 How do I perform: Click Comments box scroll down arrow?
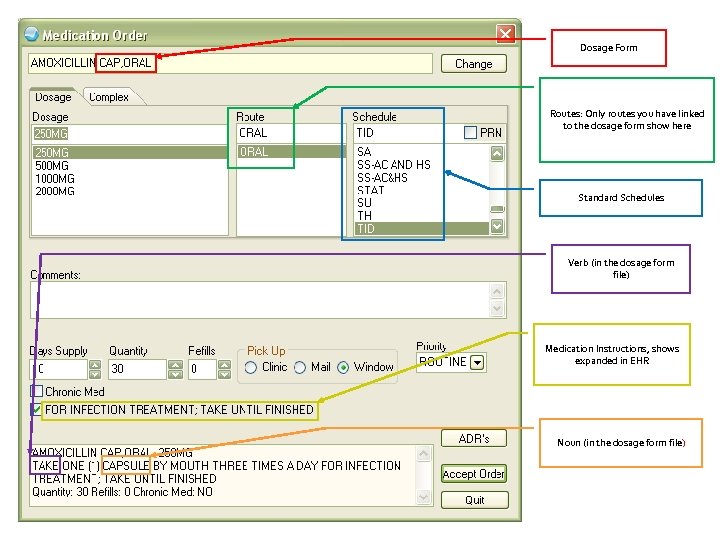click(x=497, y=309)
